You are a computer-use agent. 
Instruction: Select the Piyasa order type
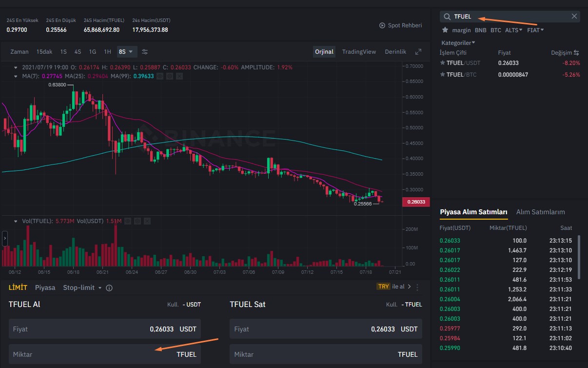[x=45, y=287]
